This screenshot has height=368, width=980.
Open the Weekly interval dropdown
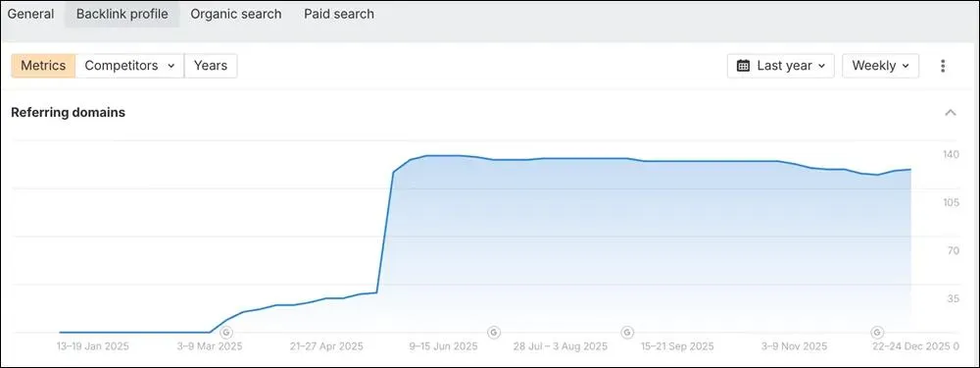pyautogui.click(x=880, y=66)
